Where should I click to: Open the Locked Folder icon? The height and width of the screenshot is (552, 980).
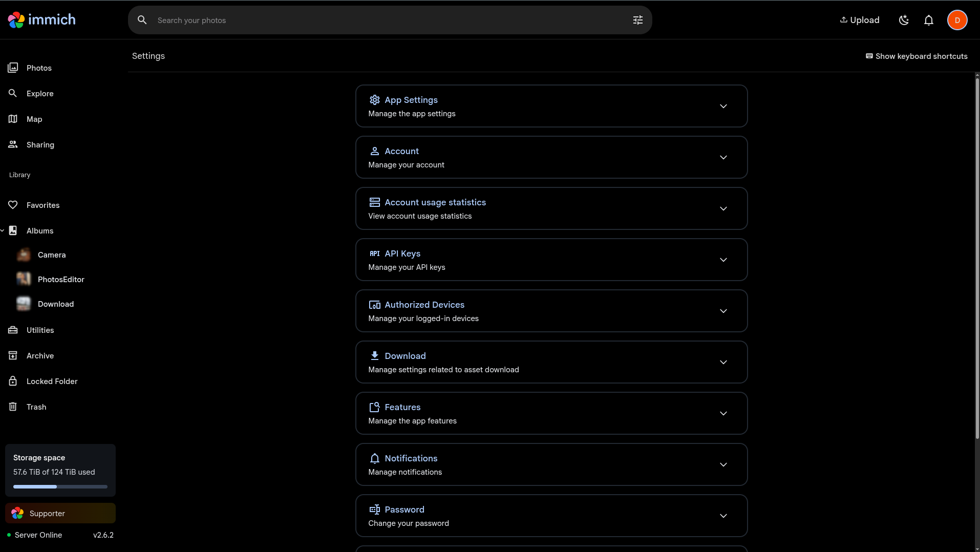(x=13, y=381)
